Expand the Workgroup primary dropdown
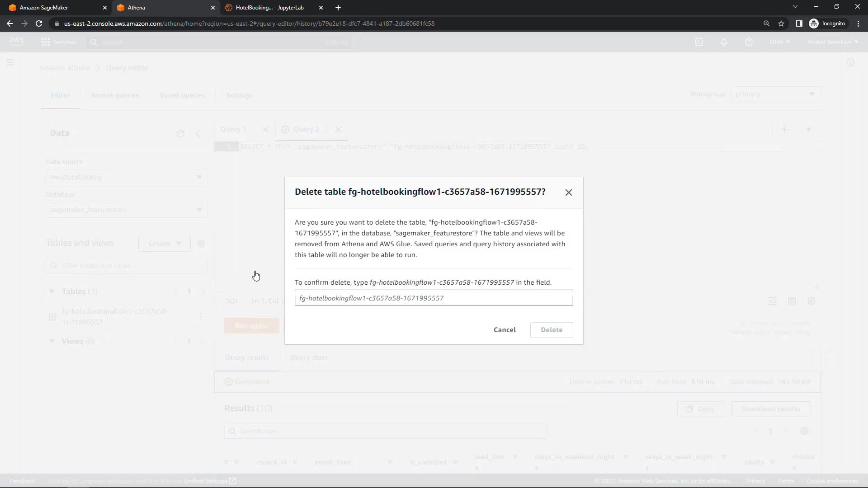 click(775, 94)
